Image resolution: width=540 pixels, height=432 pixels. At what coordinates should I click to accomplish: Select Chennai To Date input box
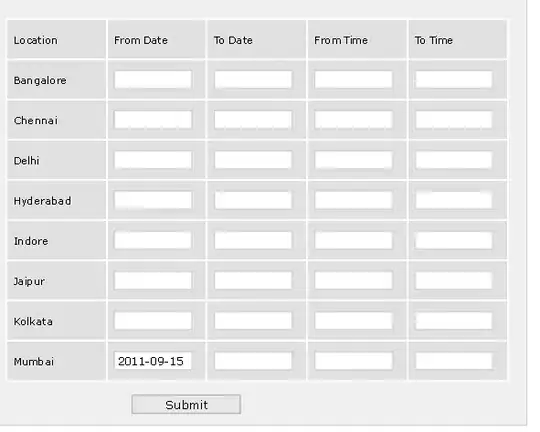click(253, 120)
